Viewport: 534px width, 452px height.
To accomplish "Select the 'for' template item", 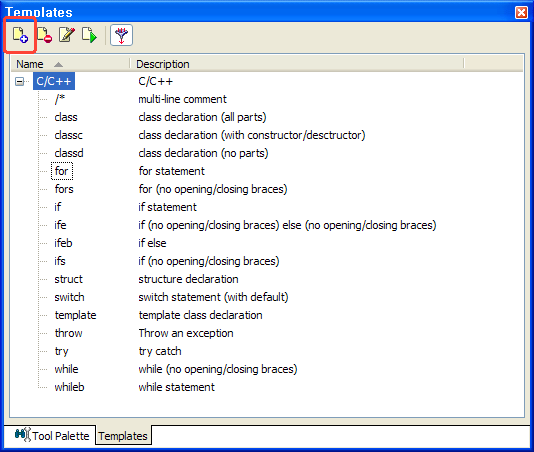I will pyautogui.click(x=62, y=171).
